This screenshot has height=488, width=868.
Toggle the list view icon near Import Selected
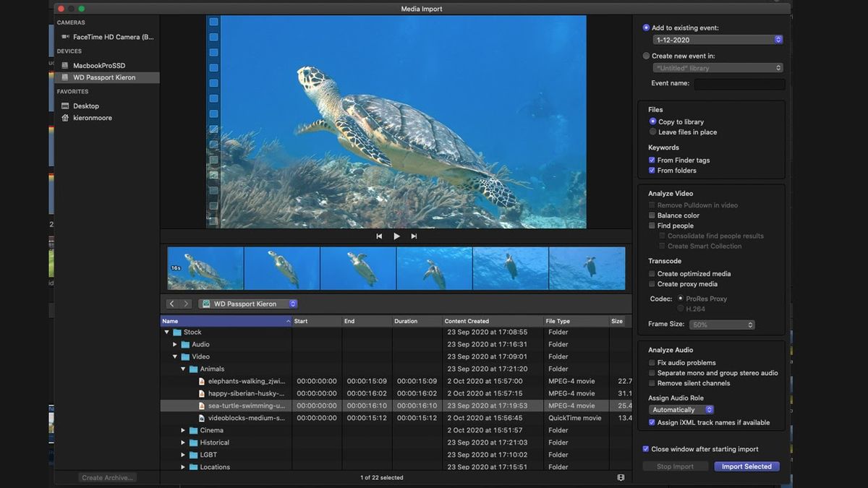tap(620, 477)
